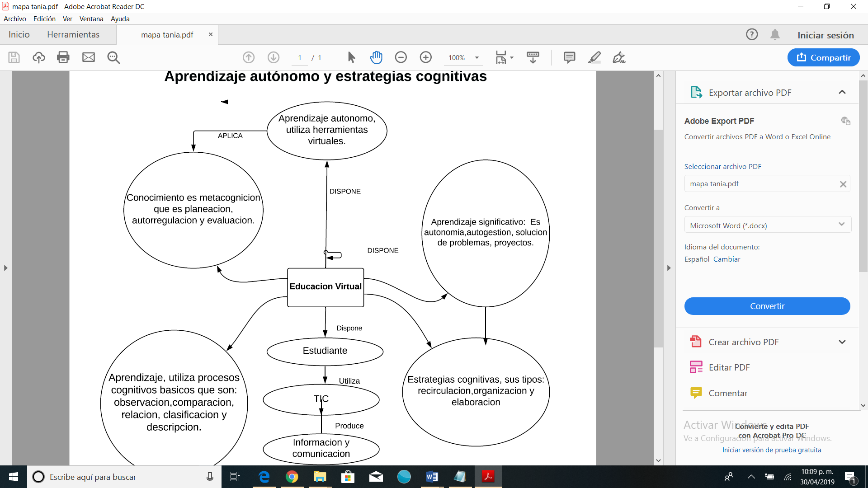Click the Cambiar language link
Image resolution: width=868 pixels, height=488 pixels.
[x=726, y=259]
